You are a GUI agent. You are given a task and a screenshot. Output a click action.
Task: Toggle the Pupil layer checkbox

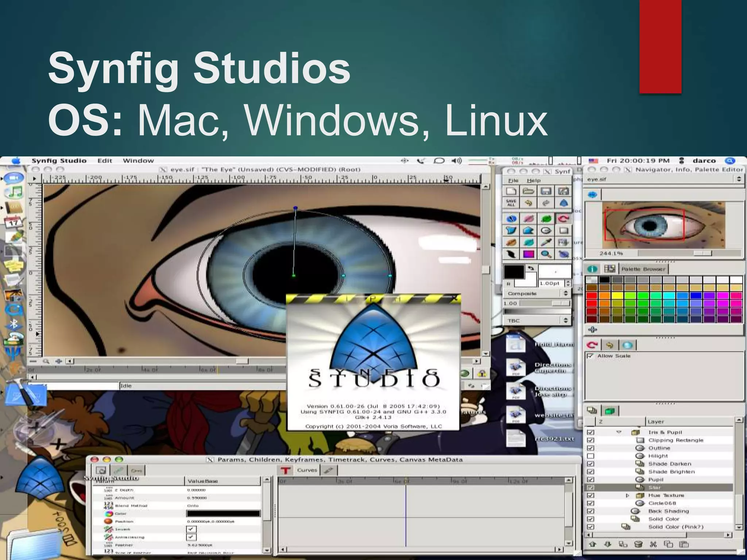(x=591, y=480)
